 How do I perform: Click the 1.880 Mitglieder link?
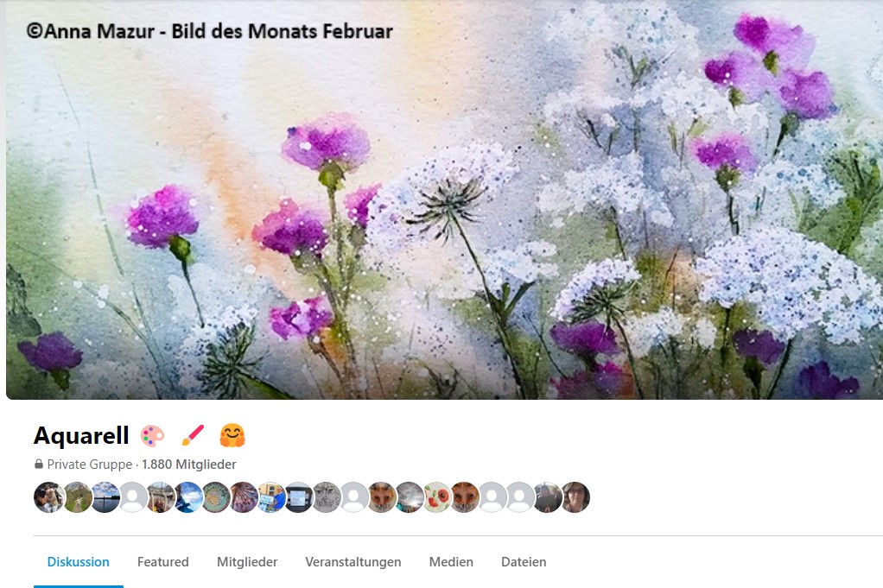click(188, 465)
